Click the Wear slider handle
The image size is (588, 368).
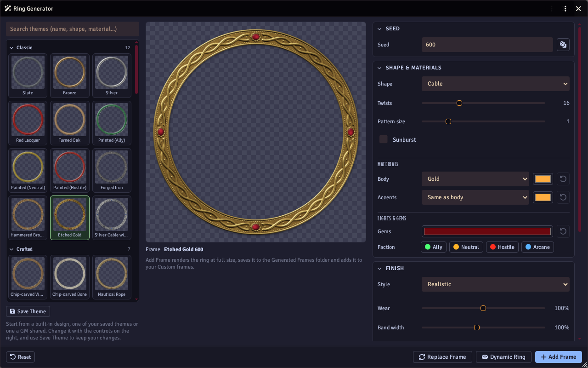point(483,308)
